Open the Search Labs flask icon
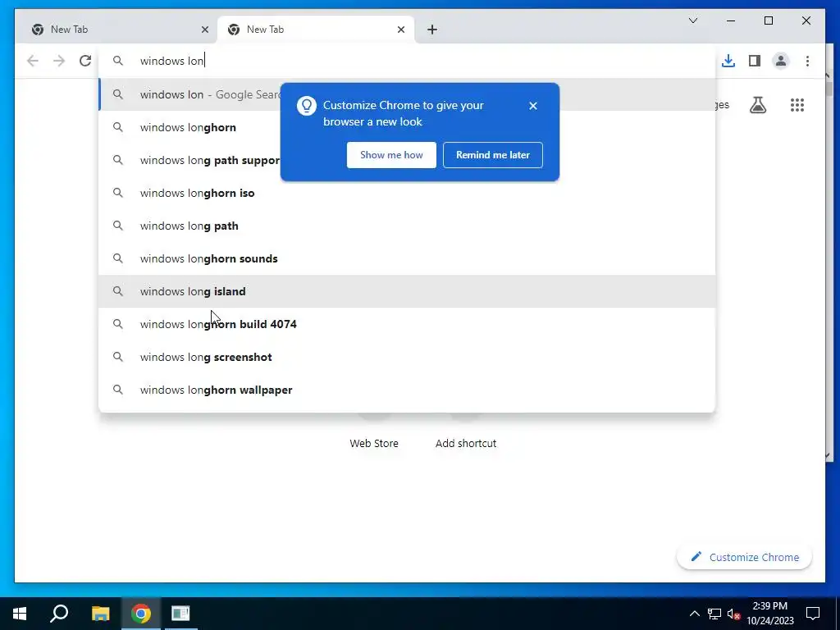The image size is (840, 630). [757, 105]
